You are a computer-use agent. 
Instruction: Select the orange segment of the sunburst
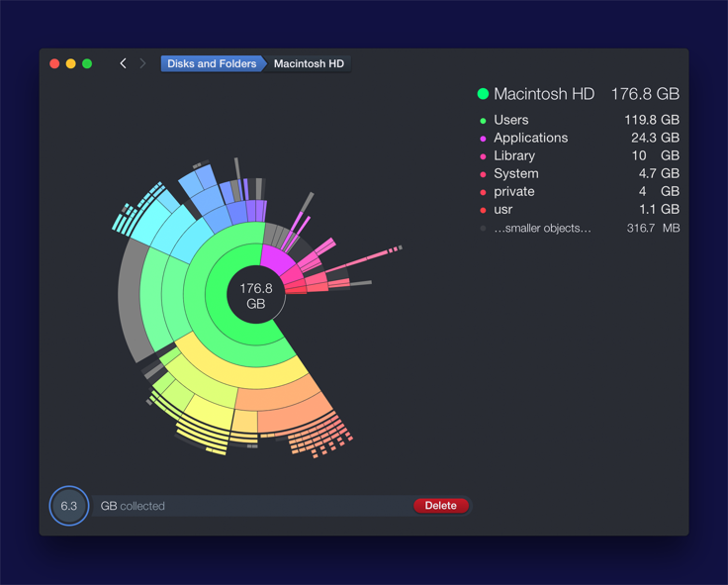coord(279,393)
